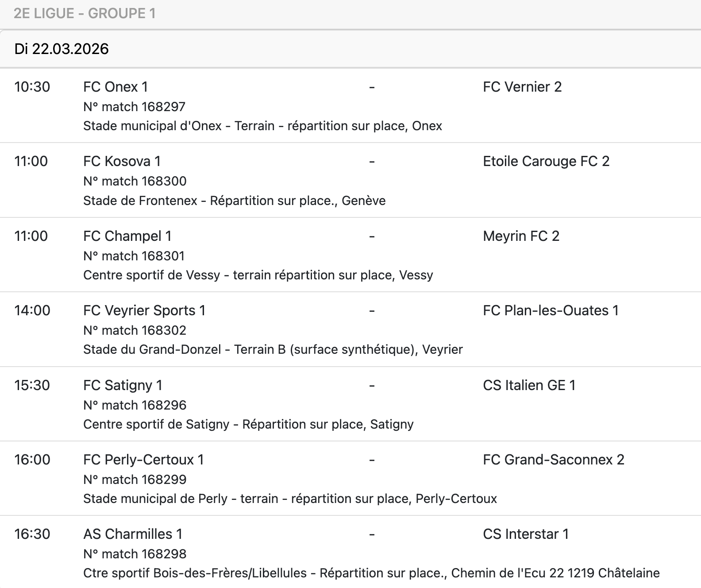Click FC Perly-Certoux 1 team name
This screenshot has height=588, width=701.
click(143, 460)
